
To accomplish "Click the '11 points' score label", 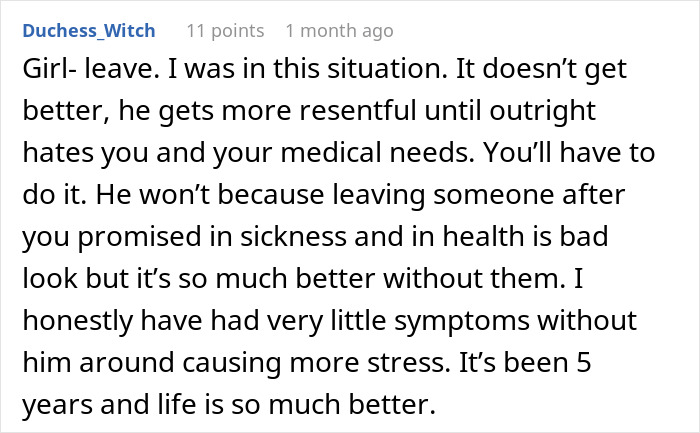I will point(225,31).
